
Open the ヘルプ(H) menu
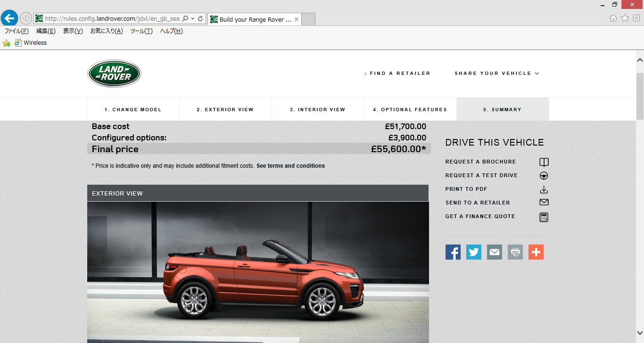[172, 31]
